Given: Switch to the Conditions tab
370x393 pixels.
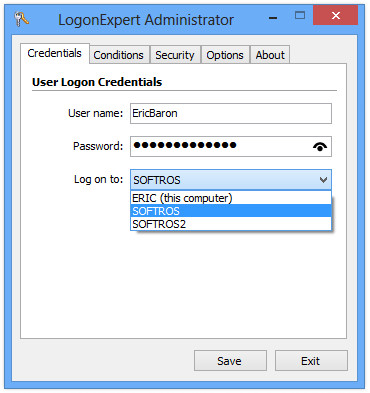Looking at the screenshot, I should tap(118, 55).
